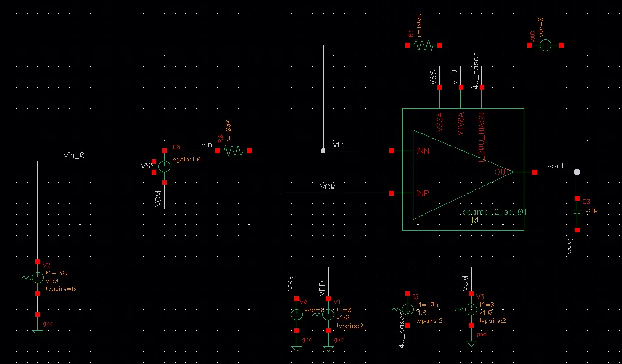
Task: Select the V2 pulse source symbol
Action: click(38, 278)
